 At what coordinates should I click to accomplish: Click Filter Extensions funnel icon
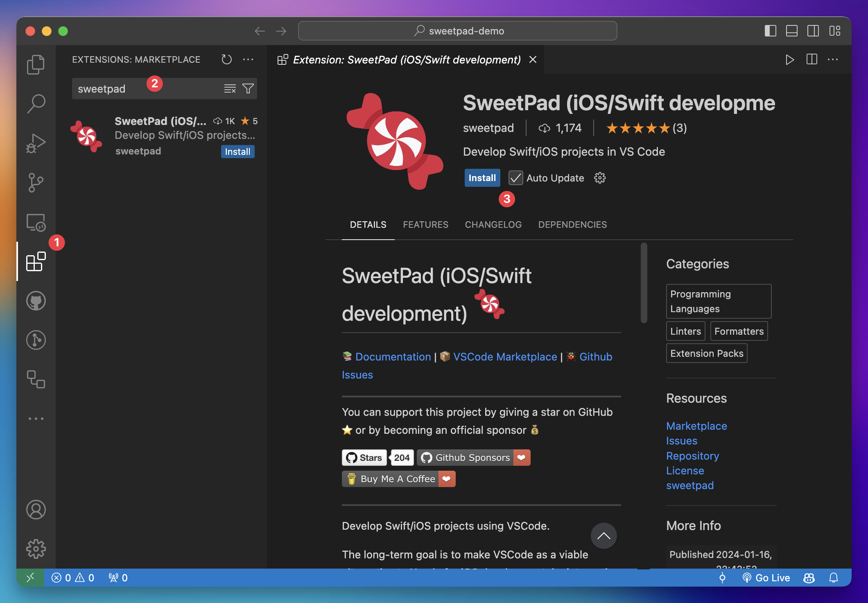[x=248, y=88]
